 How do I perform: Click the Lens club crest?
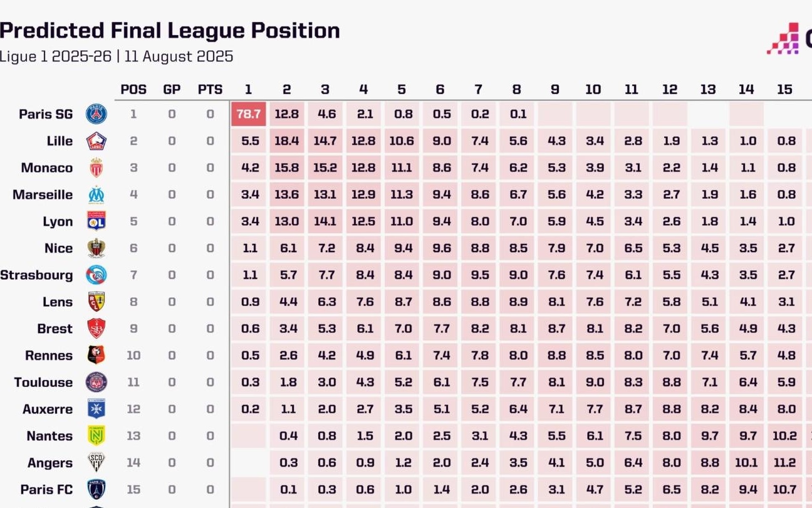(96, 302)
